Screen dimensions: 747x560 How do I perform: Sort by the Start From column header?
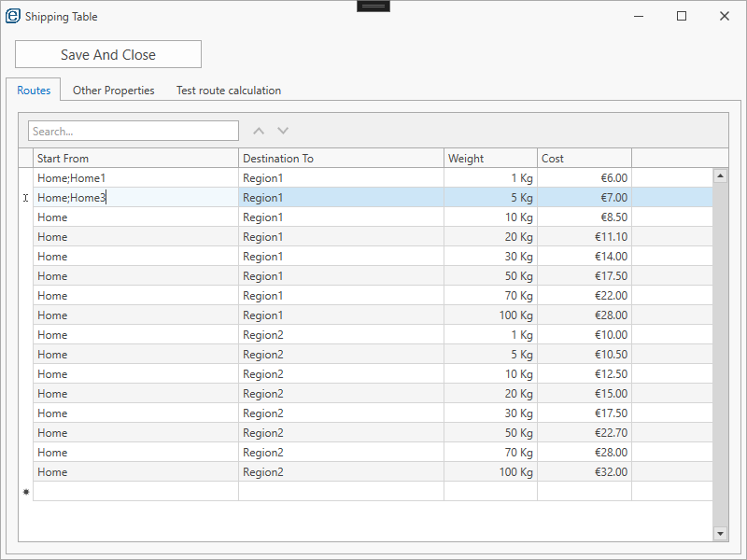(x=135, y=159)
